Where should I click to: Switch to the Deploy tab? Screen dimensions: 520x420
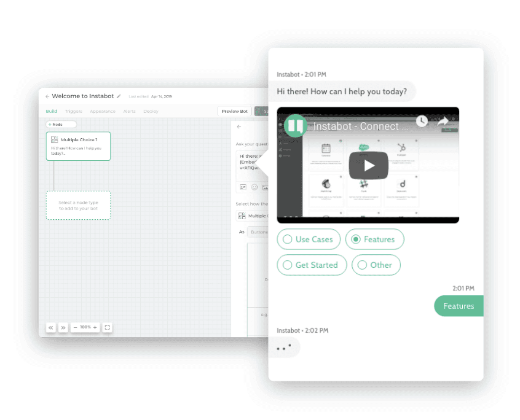(151, 111)
